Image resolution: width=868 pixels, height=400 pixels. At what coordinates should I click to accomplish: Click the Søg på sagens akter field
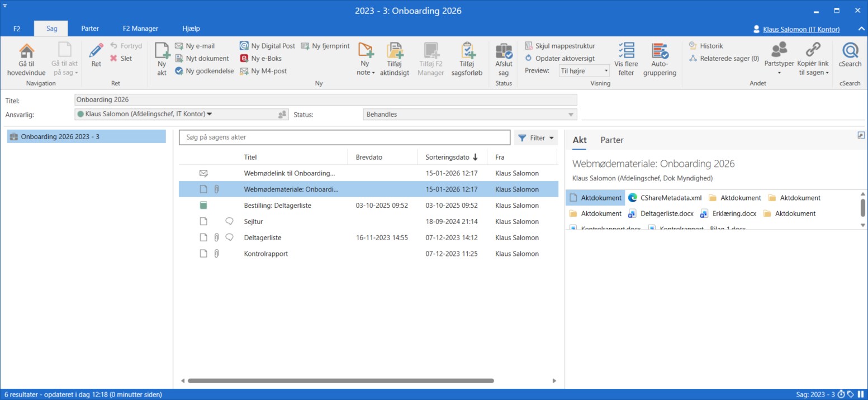pyautogui.click(x=344, y=137)
